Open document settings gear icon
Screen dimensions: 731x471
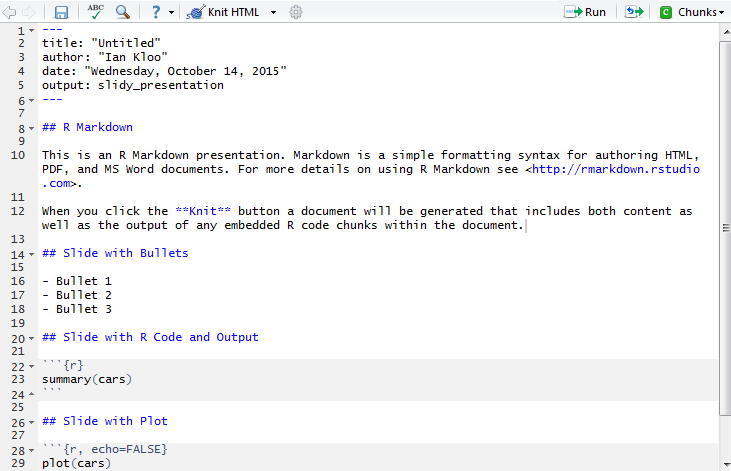click(296, 12)
